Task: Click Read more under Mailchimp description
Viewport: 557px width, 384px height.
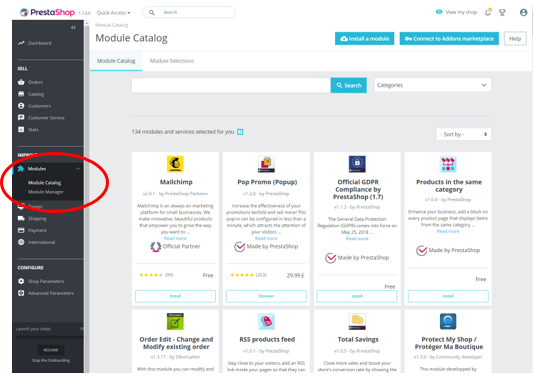Action: [x=175, y=238]
